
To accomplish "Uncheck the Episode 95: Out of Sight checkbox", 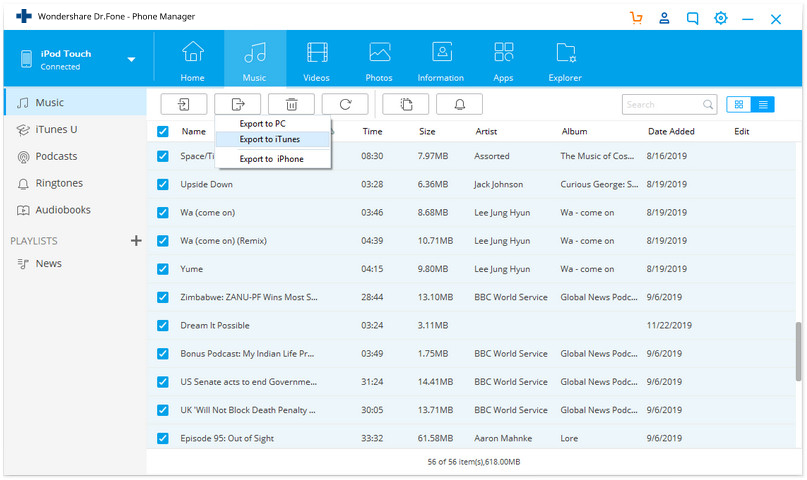I will [163, 438].
